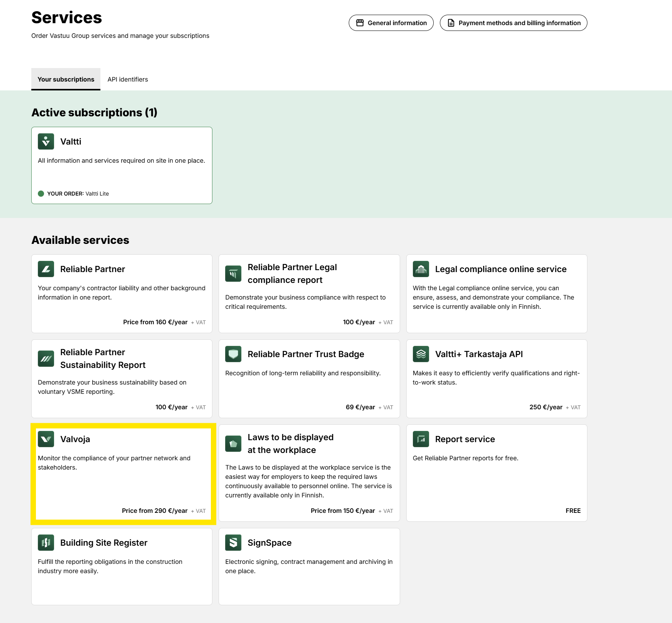The width and height of the screenshot is (672, 623).
Task: Click the Valvoja service icon
Action: click(46, 439)
